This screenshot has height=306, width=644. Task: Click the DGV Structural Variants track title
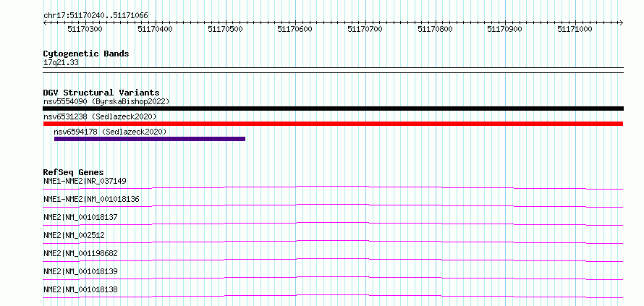tap(101, 93)
